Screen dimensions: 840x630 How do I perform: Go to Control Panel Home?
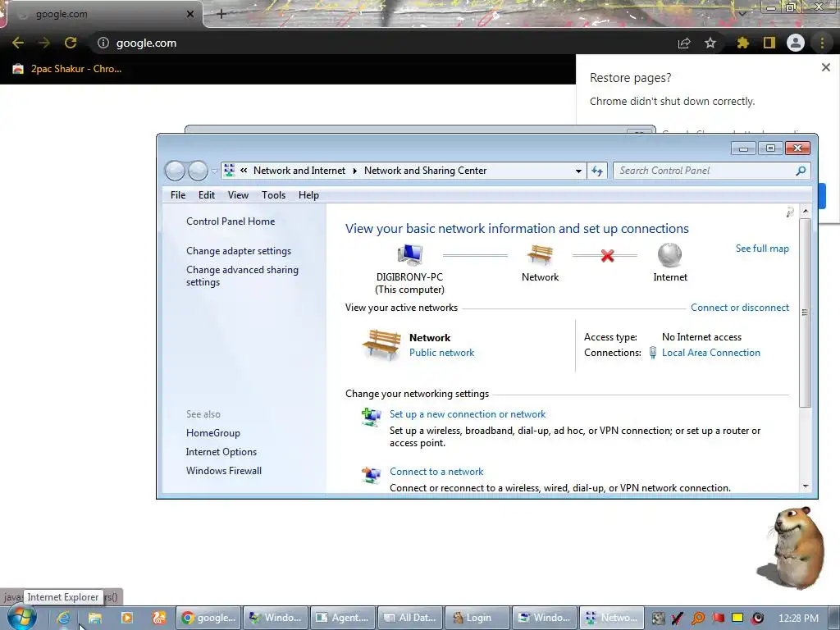[231, 221]
